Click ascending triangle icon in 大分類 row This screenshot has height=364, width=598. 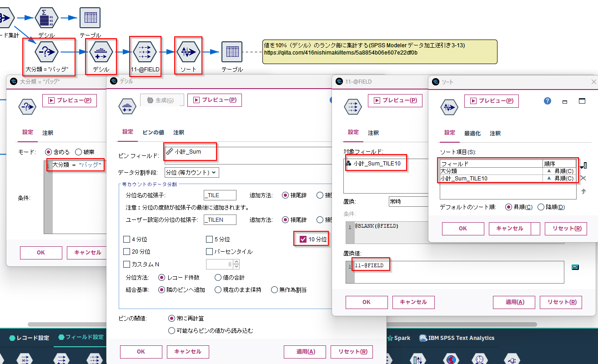[549, 171]
